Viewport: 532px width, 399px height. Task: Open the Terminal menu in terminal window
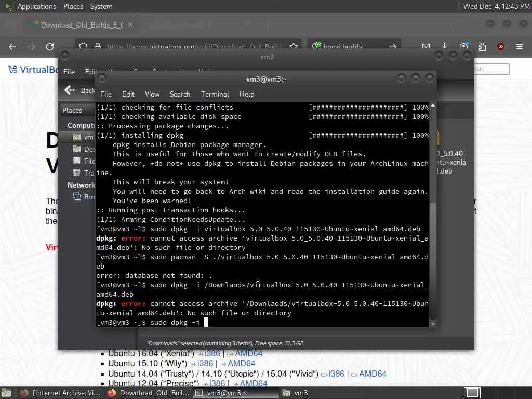click(x=215, y=95)
